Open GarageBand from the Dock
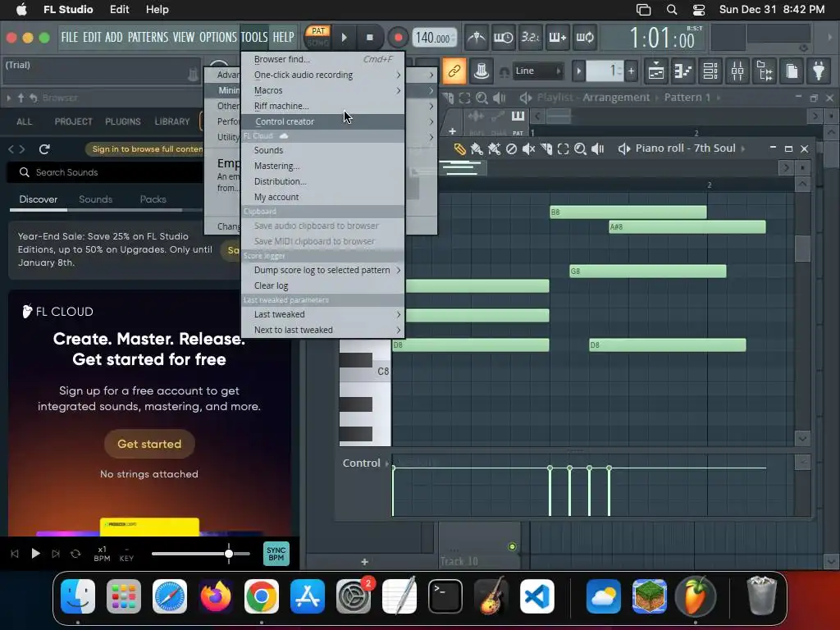Viewport: 840px width, 630px height. coord(491,596)
